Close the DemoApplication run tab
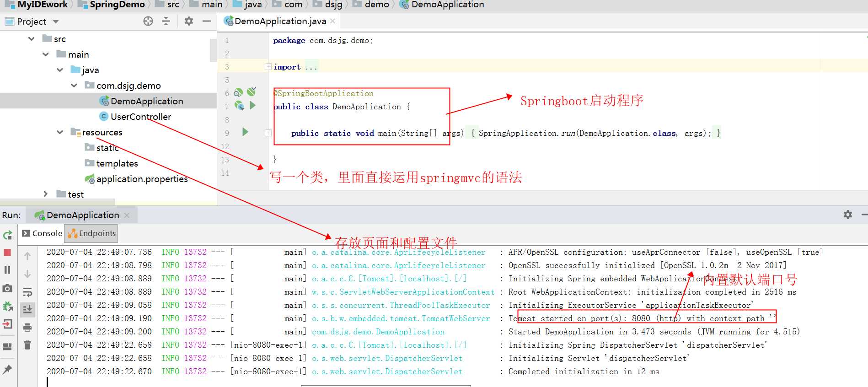This screenshot has width=868, height=387. pyautogui.click(x=127, y=215)
